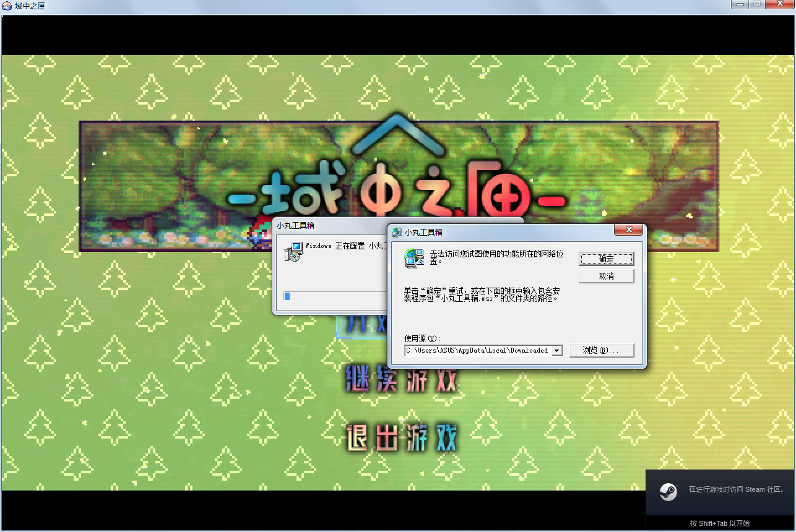
Task: Confirm with the 确定 button
Action: click(606, 259)
